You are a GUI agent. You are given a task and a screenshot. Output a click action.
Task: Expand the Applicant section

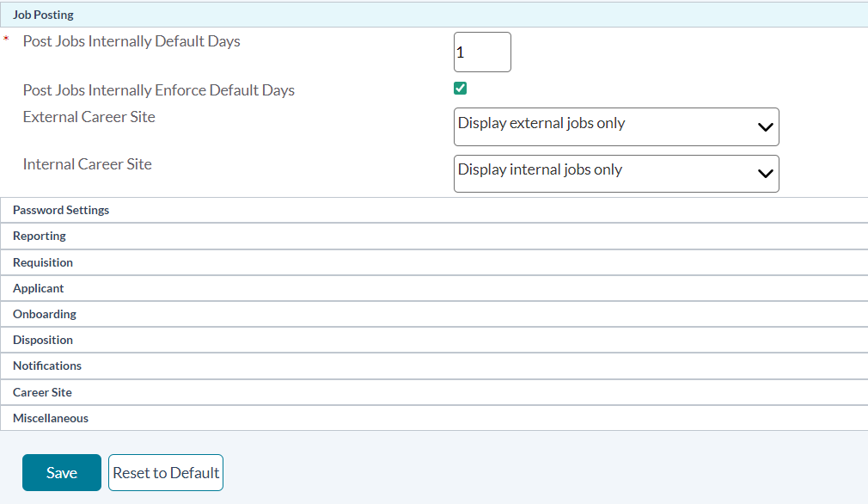click(x=39, y=288)
